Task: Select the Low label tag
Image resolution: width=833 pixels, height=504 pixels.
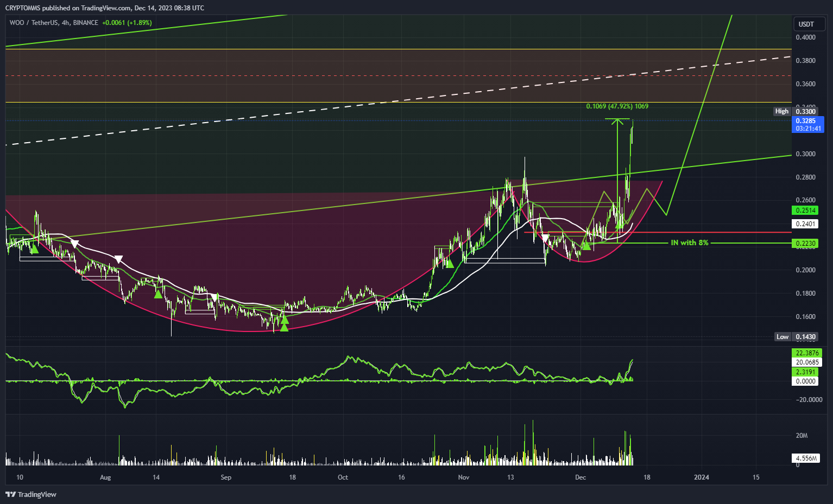Action: click(x=782, y=337)
